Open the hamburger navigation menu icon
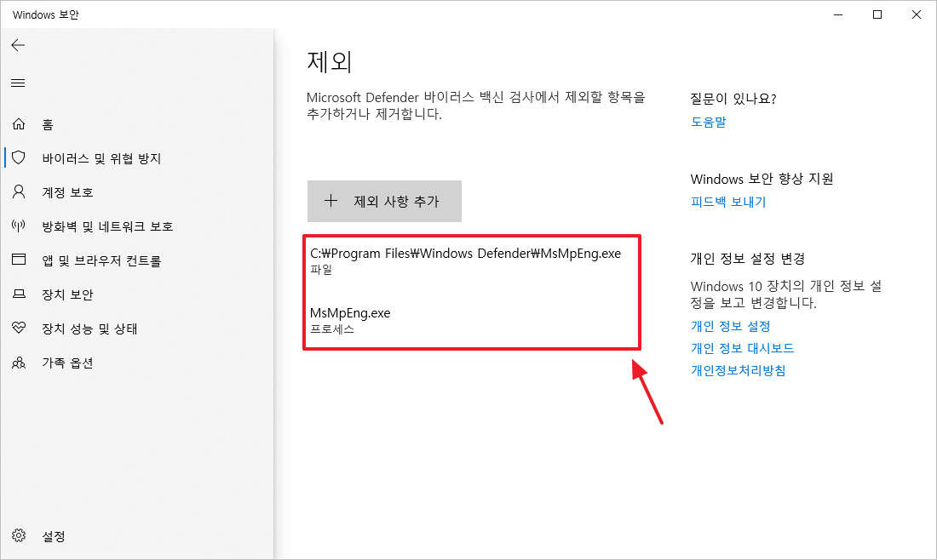Screen dimensions: 937x560 point(18,83)
